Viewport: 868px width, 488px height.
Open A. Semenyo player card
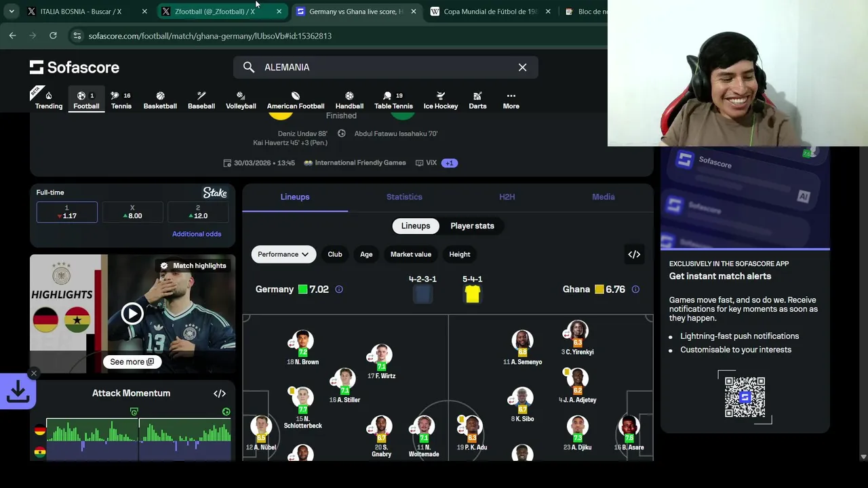522,348
